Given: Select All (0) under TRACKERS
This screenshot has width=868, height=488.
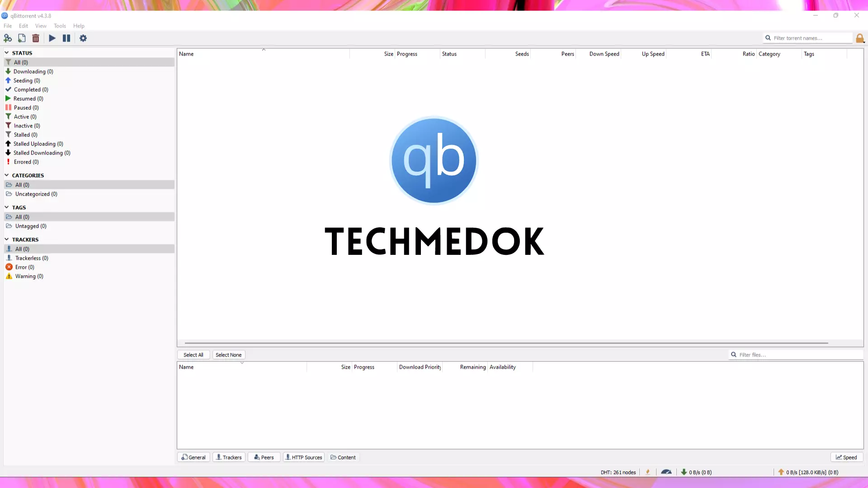Looking at the screenshot, I should coord(89,249).
